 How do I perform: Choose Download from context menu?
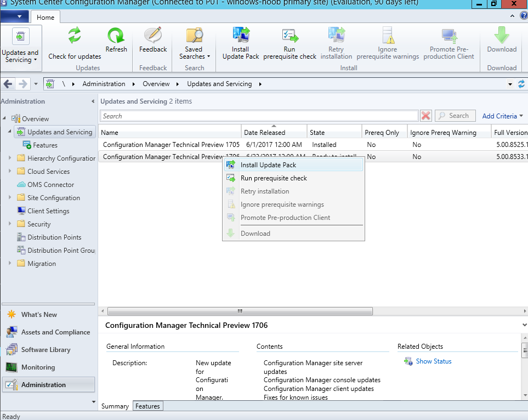point(293,234)
